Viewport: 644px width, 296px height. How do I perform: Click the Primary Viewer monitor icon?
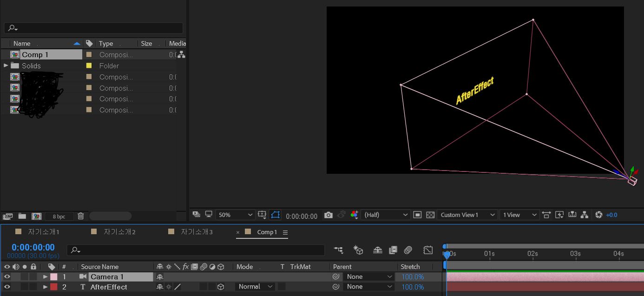(x=209, y=214)
